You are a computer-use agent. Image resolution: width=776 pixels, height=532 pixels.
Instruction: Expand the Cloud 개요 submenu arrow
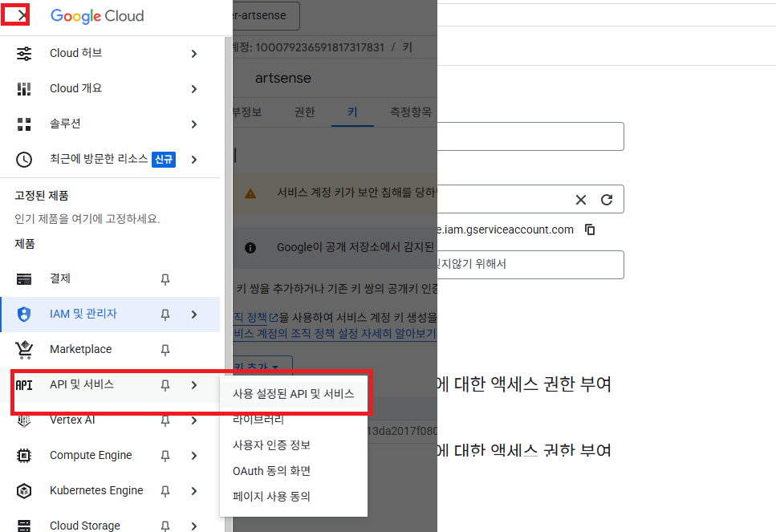point(194,89)
